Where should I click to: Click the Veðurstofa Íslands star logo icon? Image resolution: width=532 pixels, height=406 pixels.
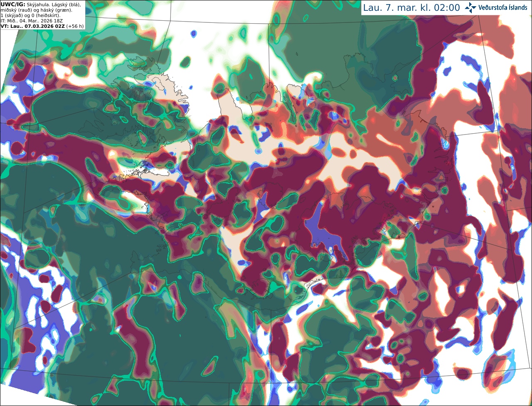pos(471,7)
